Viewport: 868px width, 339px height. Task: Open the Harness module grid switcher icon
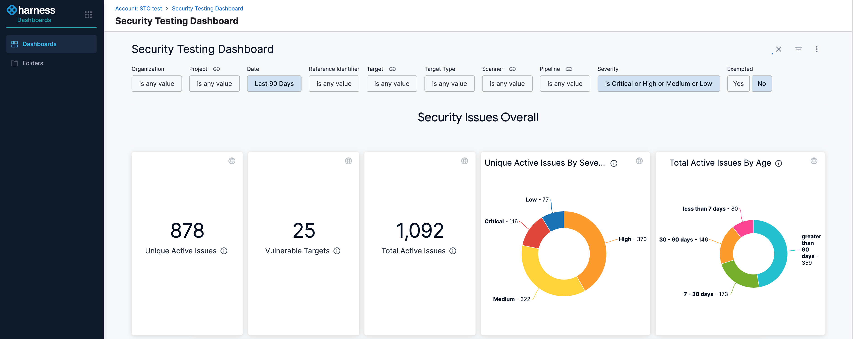pos(88,15)
